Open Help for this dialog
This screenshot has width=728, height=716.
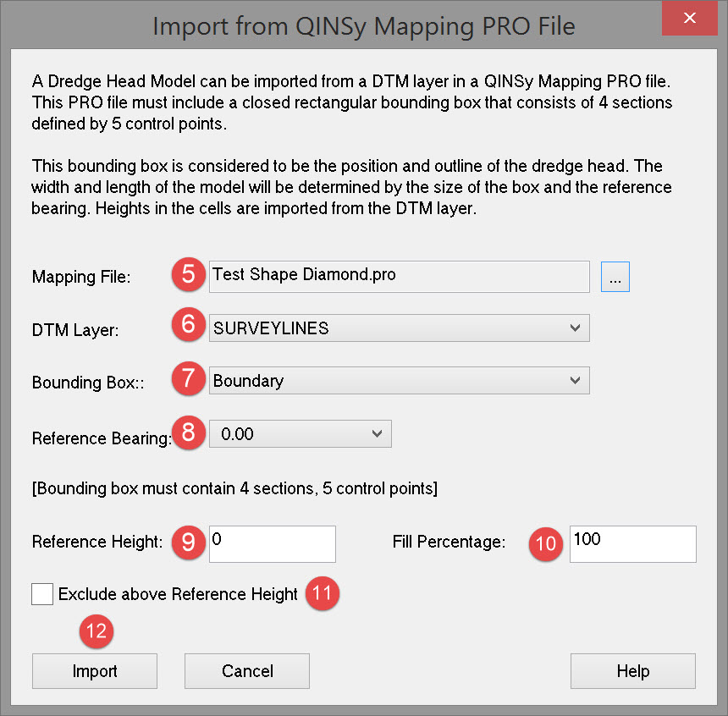(x=632, y=671)
